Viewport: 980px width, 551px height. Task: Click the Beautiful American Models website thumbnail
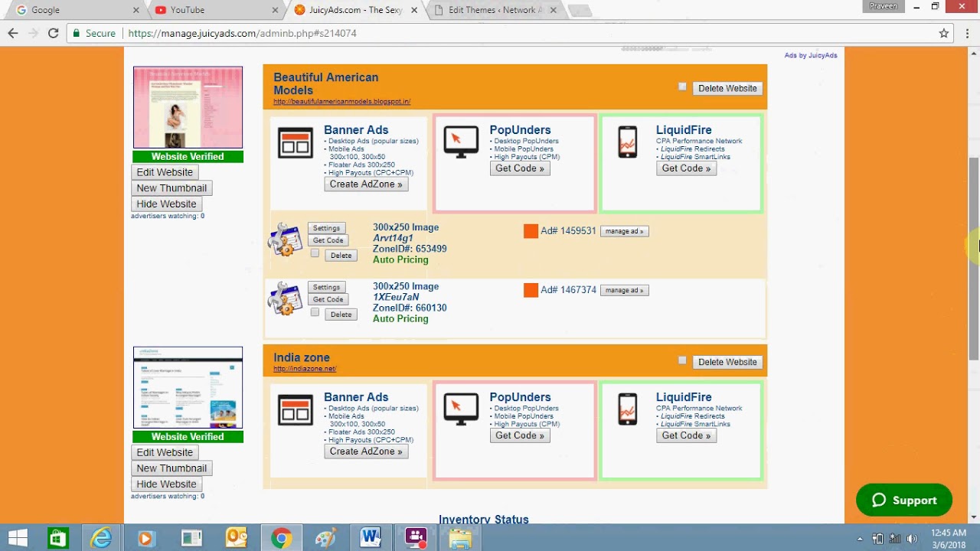click(x=188, y=107)
